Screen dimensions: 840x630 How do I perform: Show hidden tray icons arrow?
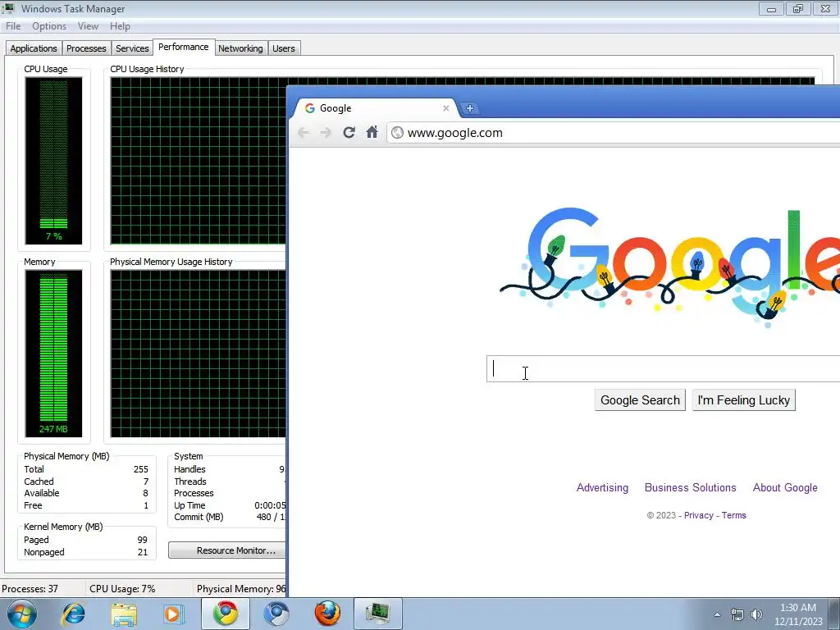tap(717, 614)
